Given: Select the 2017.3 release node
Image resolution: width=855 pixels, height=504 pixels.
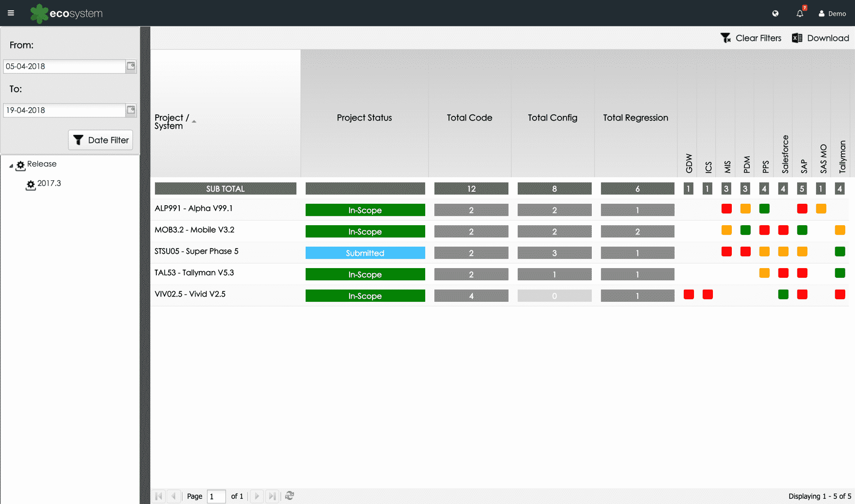Looking at the screenshot, I should (49, 183).
